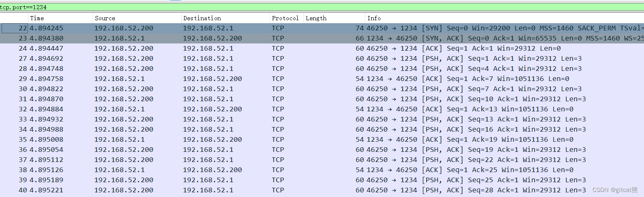Sort packets by the Time column header

[x=60, y=18]
